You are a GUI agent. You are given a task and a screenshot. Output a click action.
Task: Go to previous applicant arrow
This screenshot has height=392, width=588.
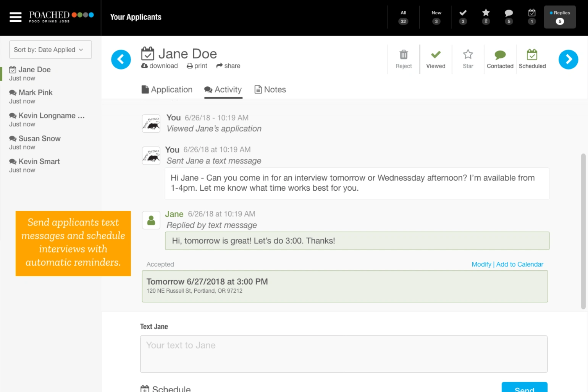[121, 60]
